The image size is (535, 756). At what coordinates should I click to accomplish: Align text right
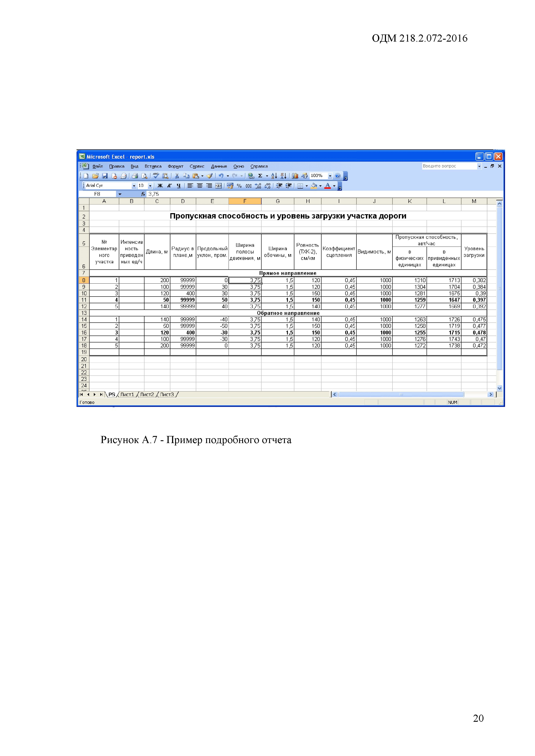(209, 186)
